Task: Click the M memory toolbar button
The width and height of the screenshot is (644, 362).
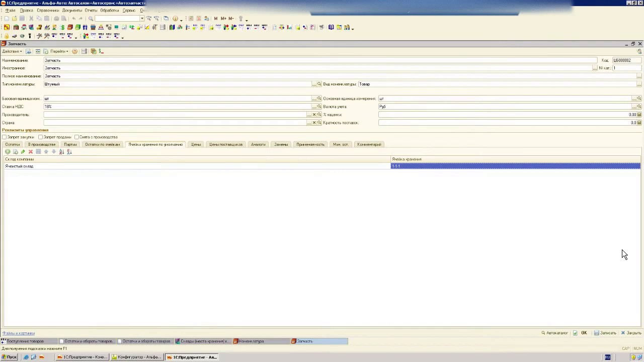Action: 216,19
